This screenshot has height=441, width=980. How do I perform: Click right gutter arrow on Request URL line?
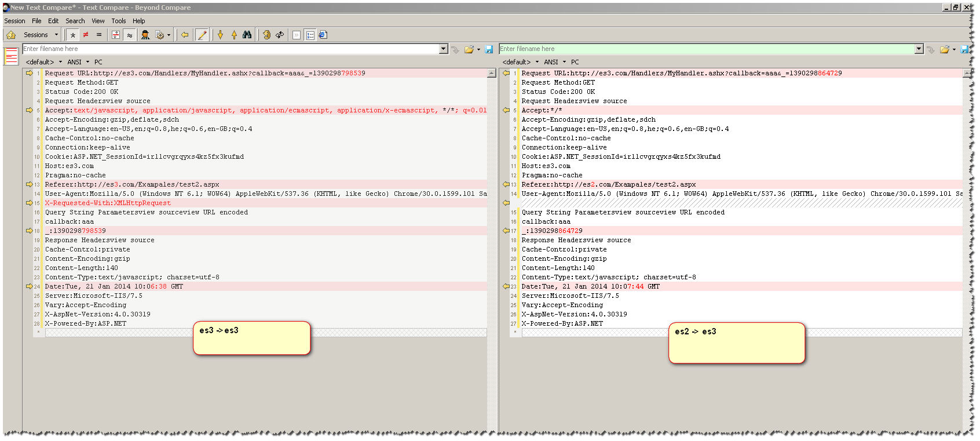click(x=506, y=73)
